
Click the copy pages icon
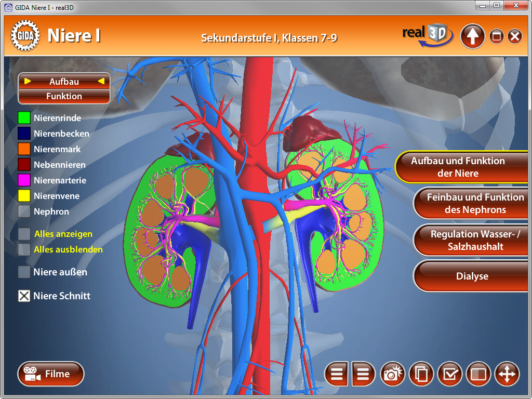click(421, 374)
